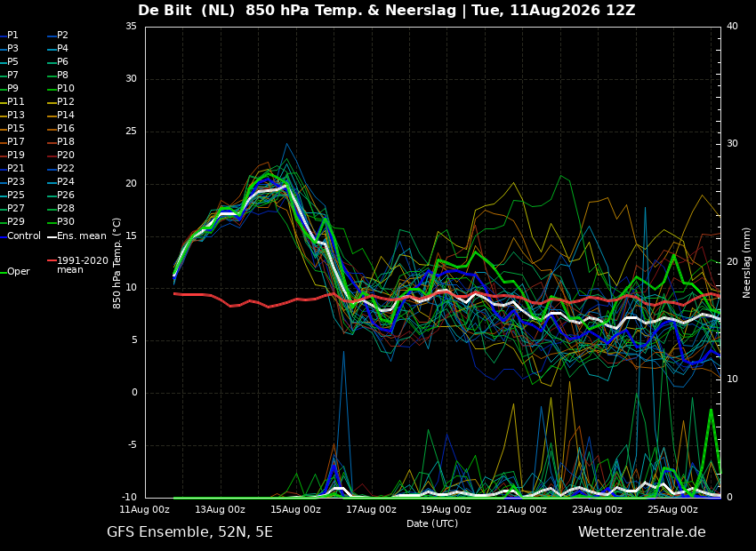
Task: Click the Oper legend label
Action: [20, 272]
